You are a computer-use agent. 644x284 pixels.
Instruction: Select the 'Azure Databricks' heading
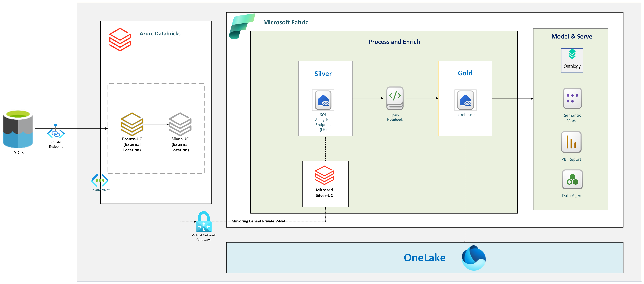pyautogui.click(x=160, y=34)
